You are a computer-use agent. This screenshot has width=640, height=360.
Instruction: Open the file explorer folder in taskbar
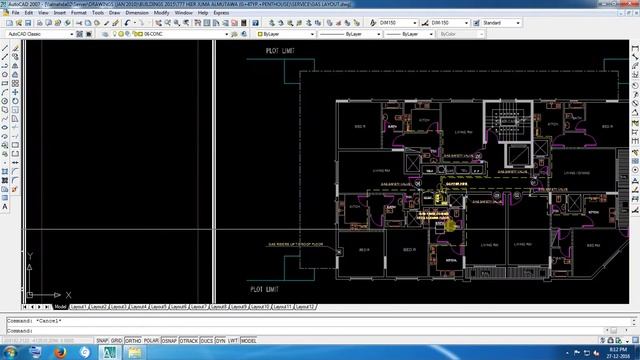click(x=134, y=353)
